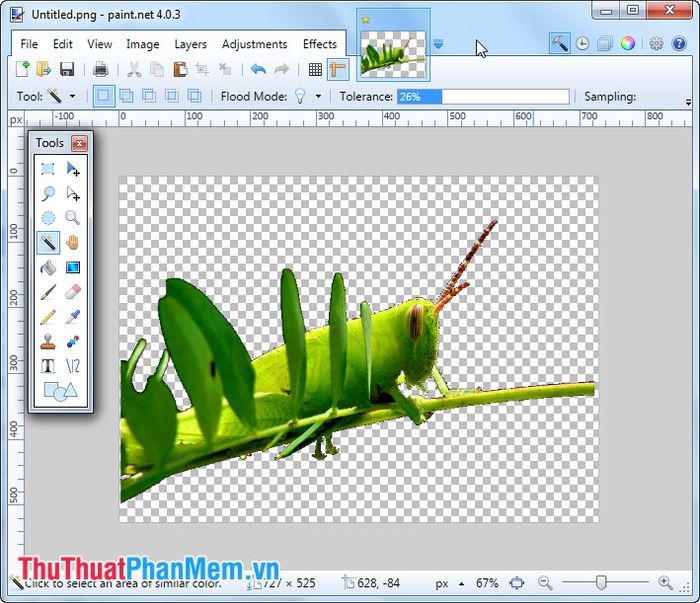Open the Layers menu

tap(191, 44)
